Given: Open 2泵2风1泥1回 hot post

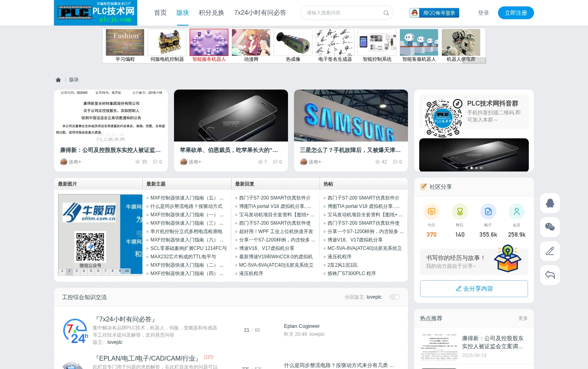Looking at the screenshot, I should point(343,265).
